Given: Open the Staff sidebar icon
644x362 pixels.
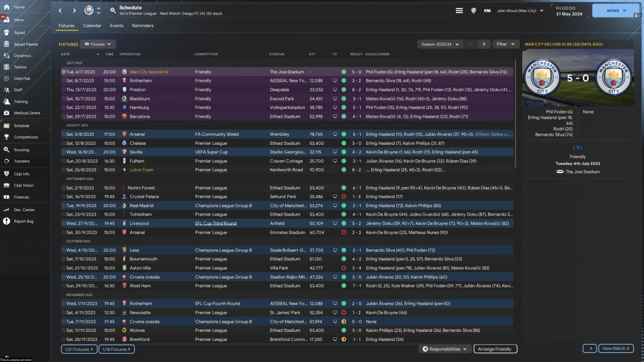Looking at the screenshot, I should [x=7, y=90].
